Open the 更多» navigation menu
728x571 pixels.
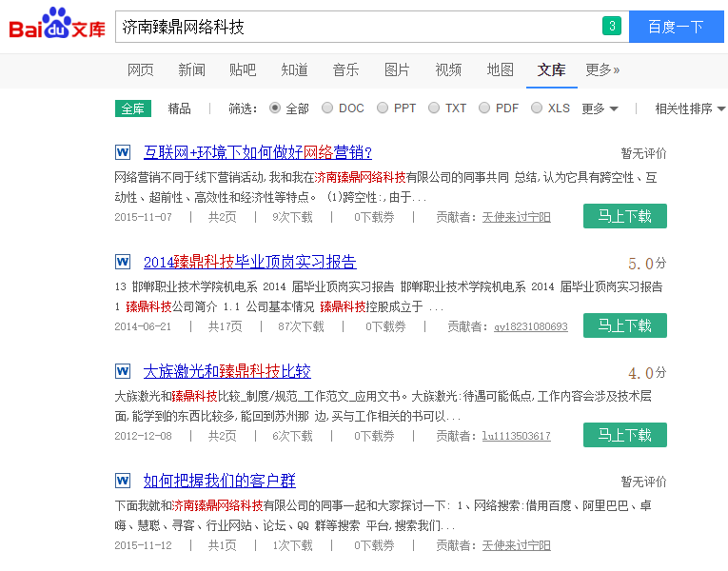pos(602,70)
